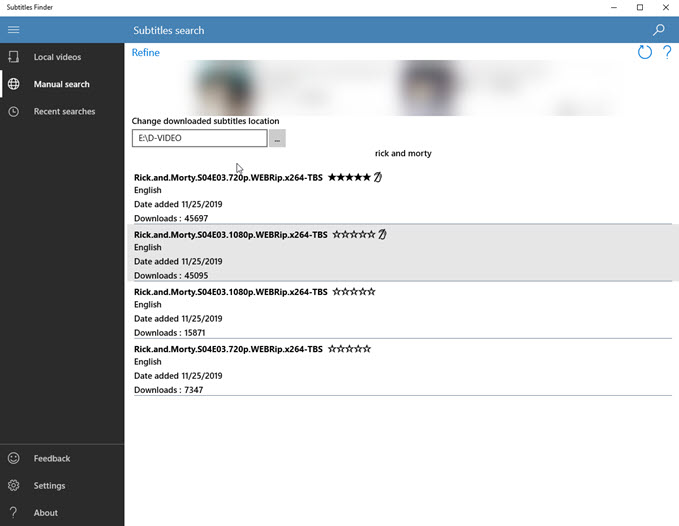Click the blurred banner image

point(403,88)
